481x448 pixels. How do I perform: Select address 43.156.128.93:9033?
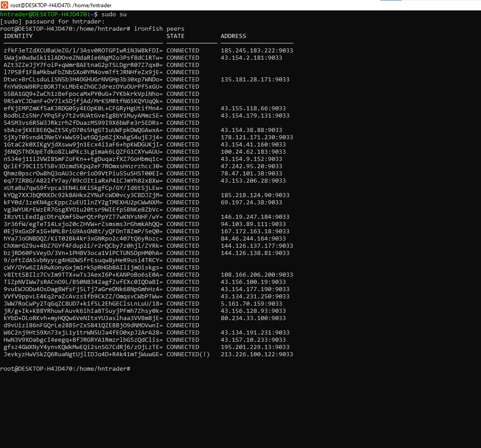click(x=253, y=311)
